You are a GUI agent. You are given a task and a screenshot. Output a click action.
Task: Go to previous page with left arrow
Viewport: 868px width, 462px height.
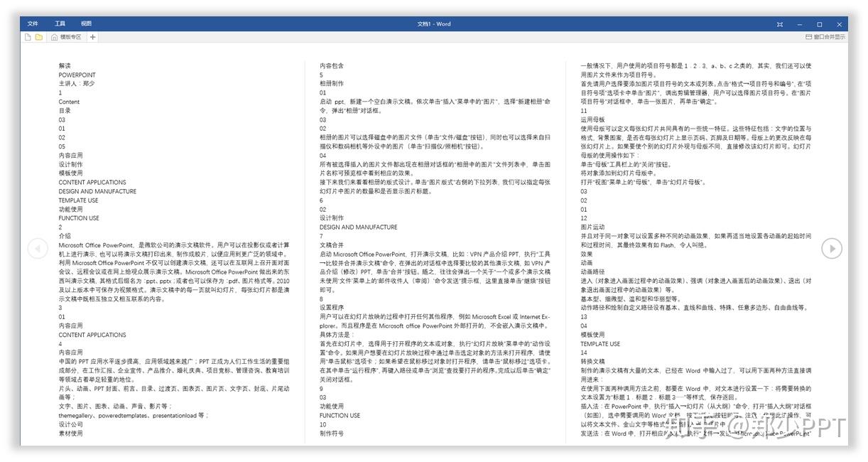38,248
